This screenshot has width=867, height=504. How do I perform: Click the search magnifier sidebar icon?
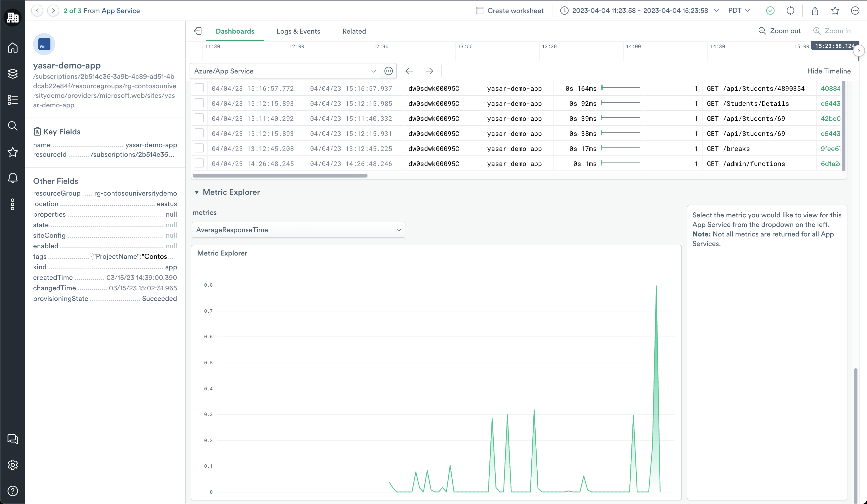13,126
